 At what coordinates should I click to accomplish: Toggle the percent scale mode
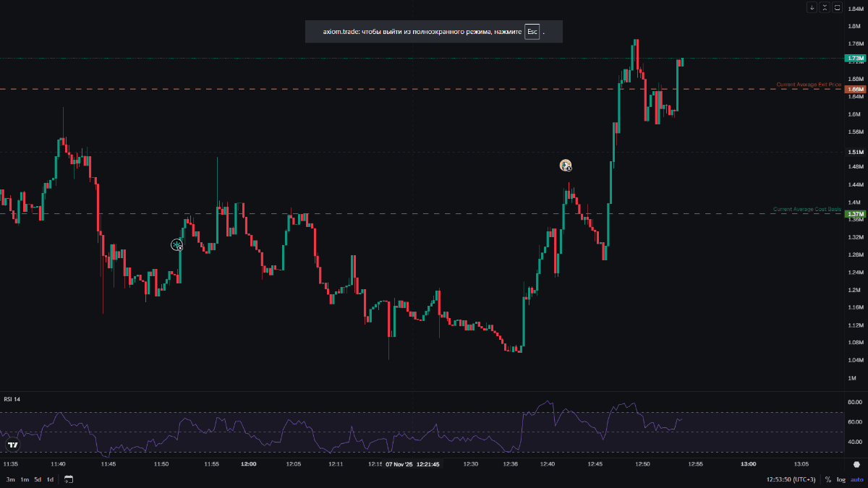(x=827, y=479)
